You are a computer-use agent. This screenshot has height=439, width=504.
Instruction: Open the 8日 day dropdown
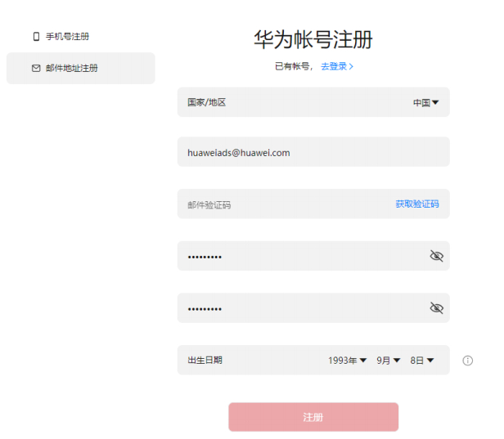tap(422, 361)
